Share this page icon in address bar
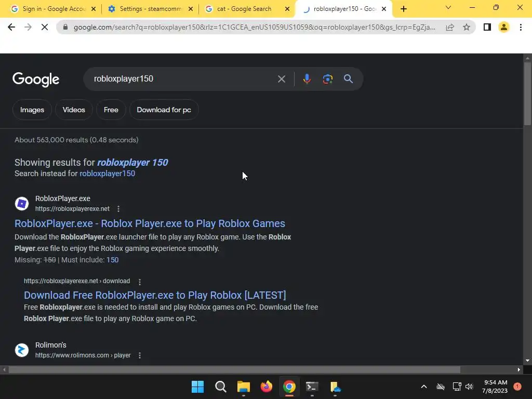Image resolution: width=532 pixels, height=399 pixels. pyautogui.click(x=450, y=27)
